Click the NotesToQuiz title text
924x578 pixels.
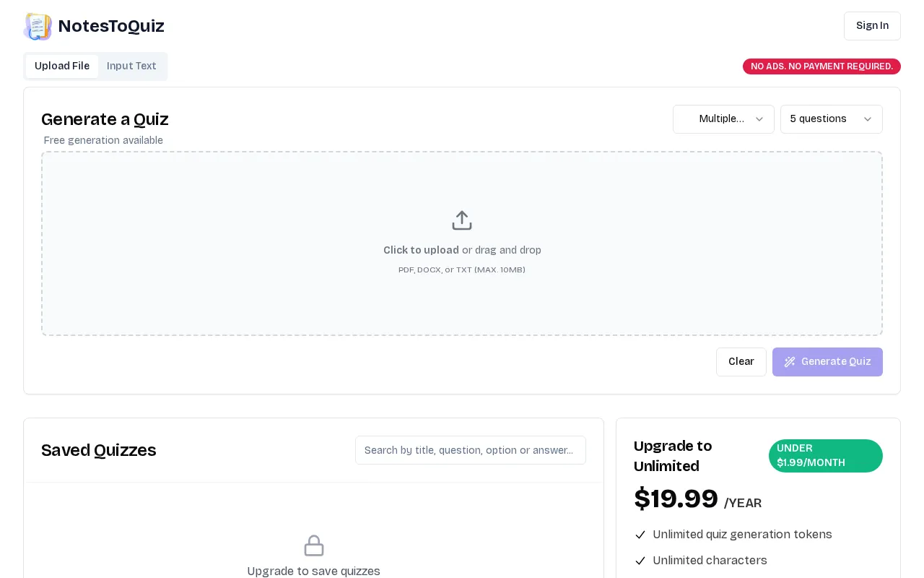tap(111, 26)
